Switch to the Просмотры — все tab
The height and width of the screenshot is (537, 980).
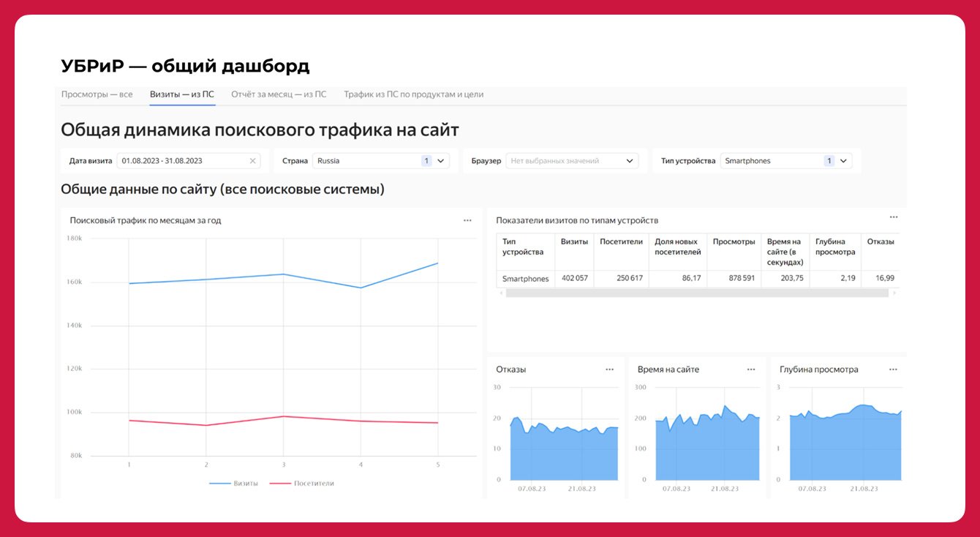click(97, 94)
